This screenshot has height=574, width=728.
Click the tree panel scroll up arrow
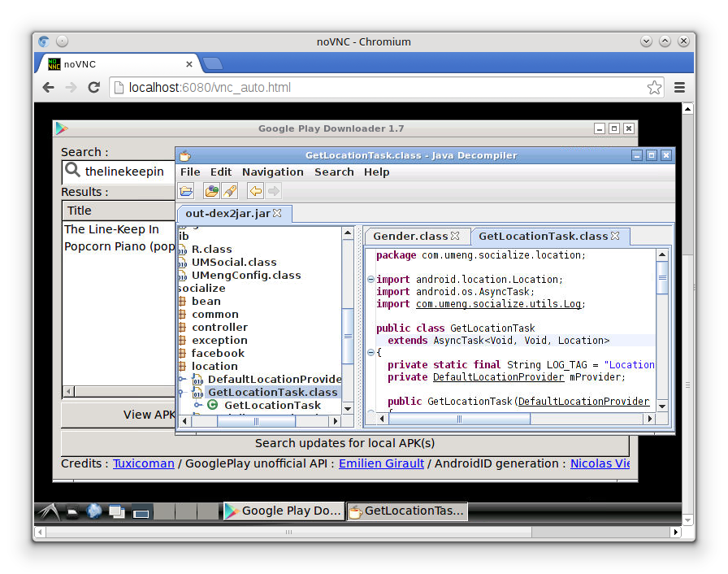pyautogui.click(x=348, y=233)
